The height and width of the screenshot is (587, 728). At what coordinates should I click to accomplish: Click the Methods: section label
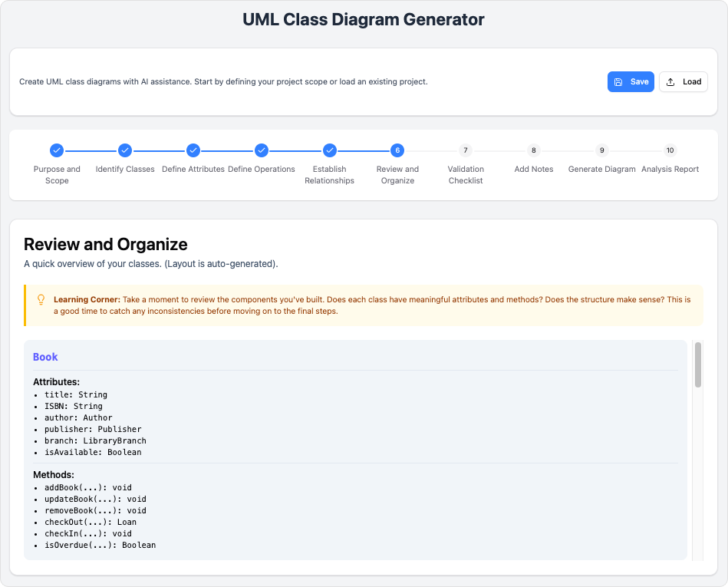click(54, 475)
